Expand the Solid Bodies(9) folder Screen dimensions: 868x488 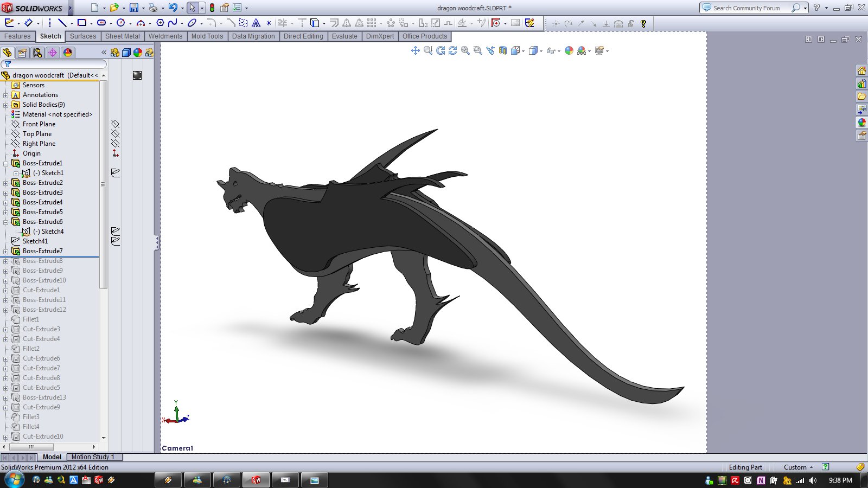coord(6,105)
